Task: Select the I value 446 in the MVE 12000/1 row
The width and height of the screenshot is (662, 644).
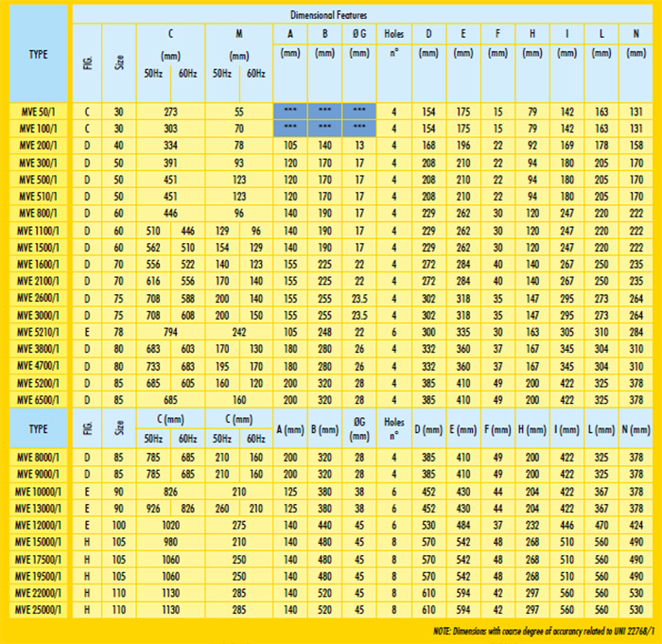Action: point(567,526)
